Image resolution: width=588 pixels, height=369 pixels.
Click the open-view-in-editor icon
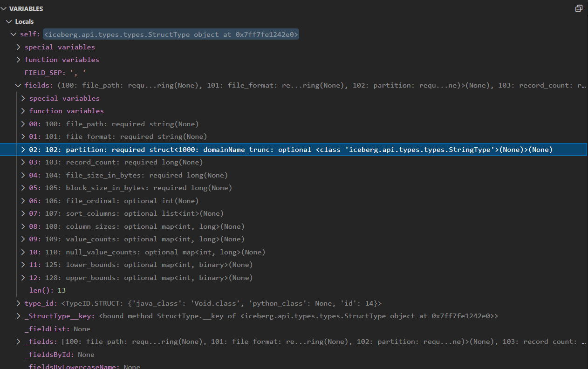pyautogui.click(x=579, y=8)
